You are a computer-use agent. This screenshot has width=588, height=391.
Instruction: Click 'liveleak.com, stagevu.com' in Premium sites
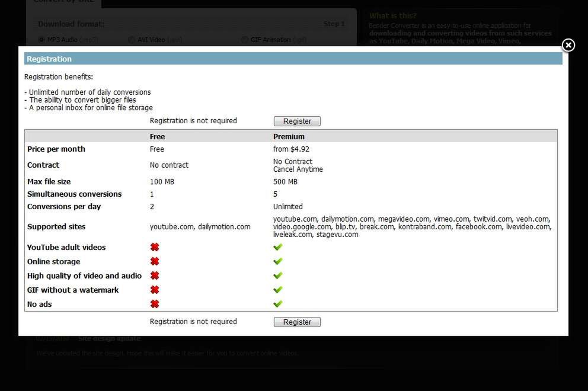point(315,234)
